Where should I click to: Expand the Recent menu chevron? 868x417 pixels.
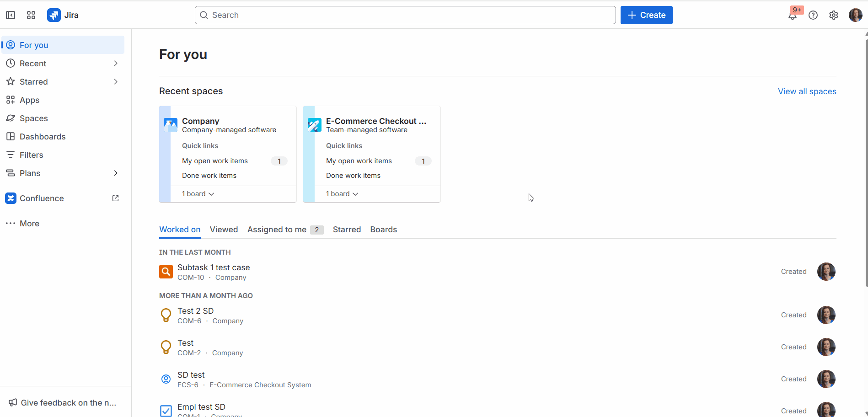pyautogui.click(x=116, y=63)
